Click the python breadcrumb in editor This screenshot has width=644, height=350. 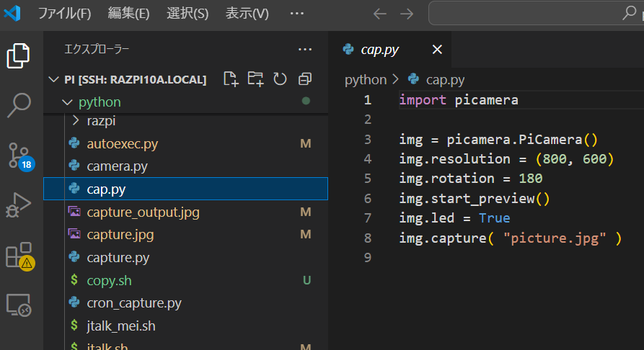366,79
